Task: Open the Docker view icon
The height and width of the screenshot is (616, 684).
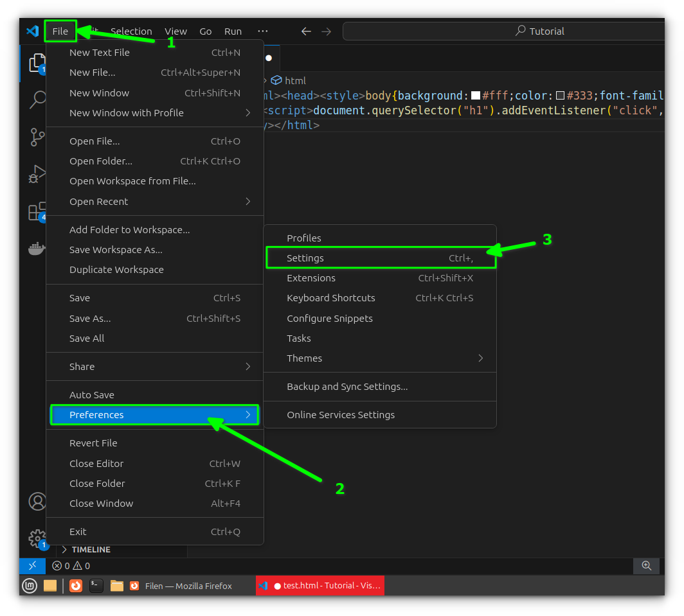Action: 37,248
